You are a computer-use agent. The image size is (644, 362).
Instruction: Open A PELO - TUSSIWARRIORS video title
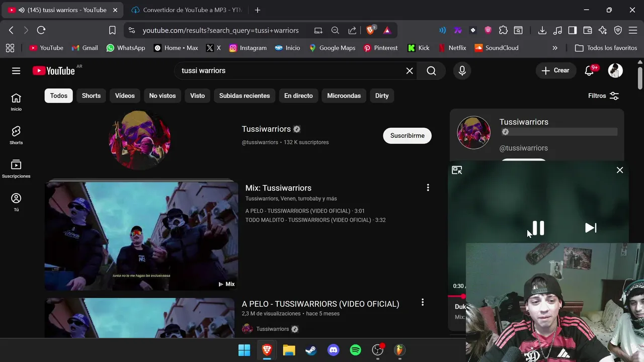click(x=320, y=304)
